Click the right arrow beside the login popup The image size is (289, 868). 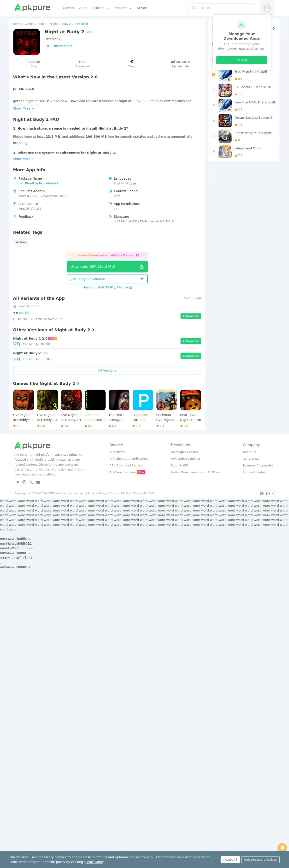click(273, 28)
